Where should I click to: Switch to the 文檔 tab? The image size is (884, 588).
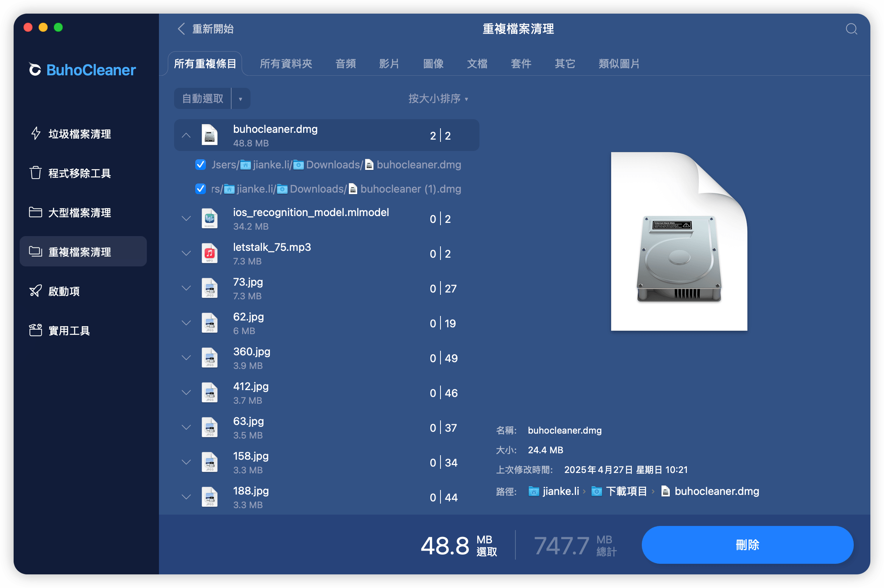pyautogui.click(x=477, y=64)
